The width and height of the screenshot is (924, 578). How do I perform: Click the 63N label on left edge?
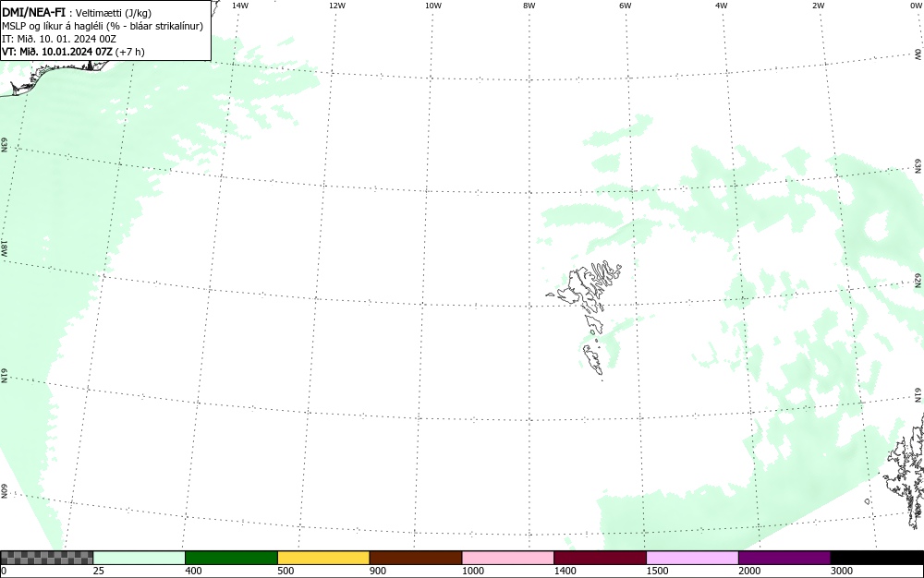(4, 145)
